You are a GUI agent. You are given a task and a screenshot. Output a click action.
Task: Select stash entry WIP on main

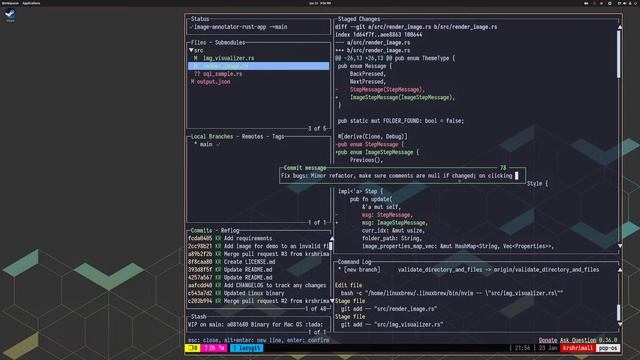tap(256, 324)
